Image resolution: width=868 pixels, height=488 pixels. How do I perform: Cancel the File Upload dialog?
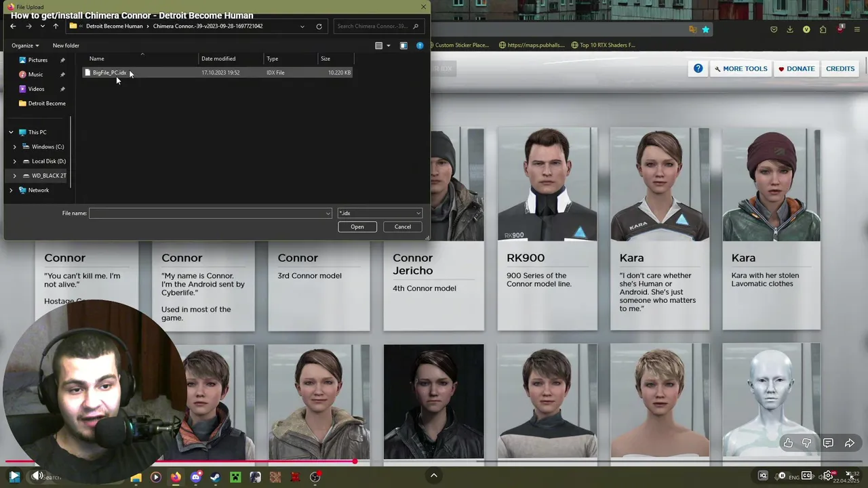tap(403, 226)
